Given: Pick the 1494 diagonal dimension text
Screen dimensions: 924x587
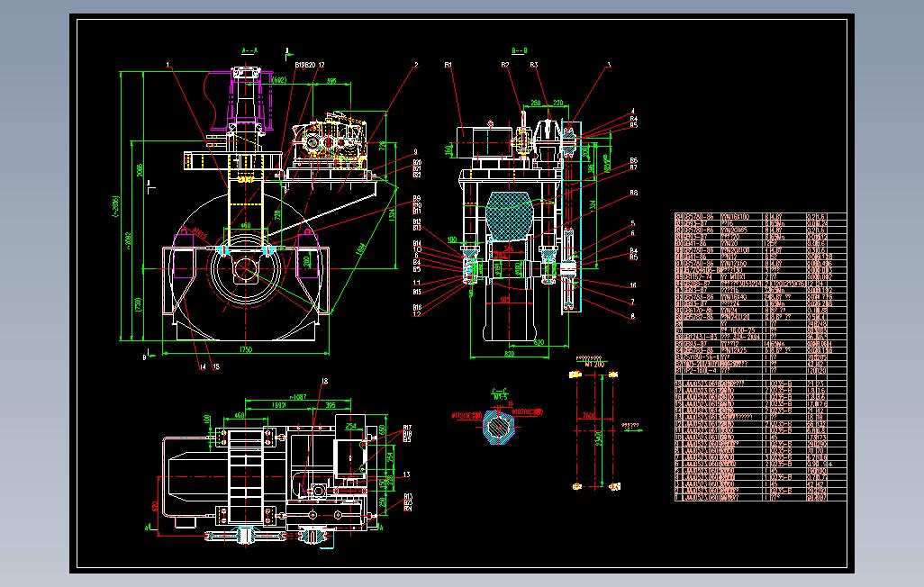Looking at the screenshot, I should [x=361, y=249].
